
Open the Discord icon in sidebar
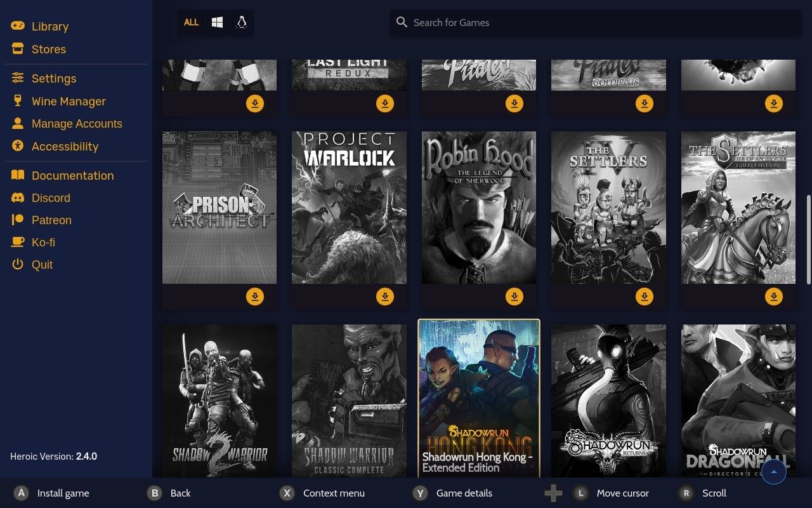coord(17,197)
